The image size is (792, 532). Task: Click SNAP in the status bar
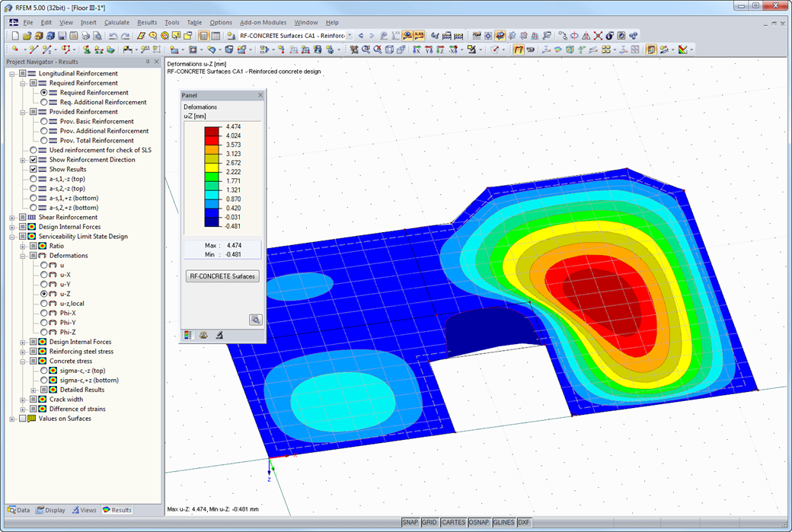click(410, 522)
